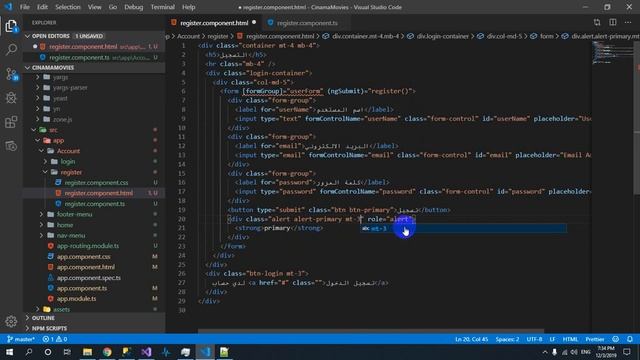Open the editor More Actions ellipsis
The width and height of the screenshot is (640, 360).
point(628,22)
